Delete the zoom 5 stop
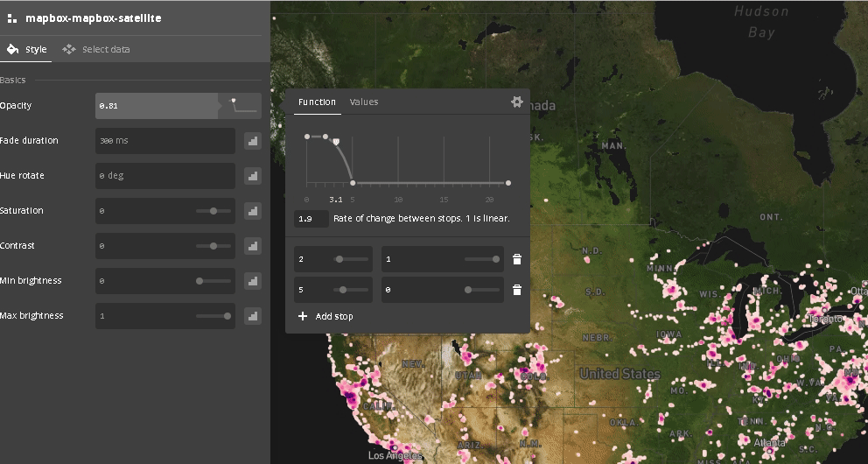The height and width of the screenshot is (464, 868). (517, 290)
